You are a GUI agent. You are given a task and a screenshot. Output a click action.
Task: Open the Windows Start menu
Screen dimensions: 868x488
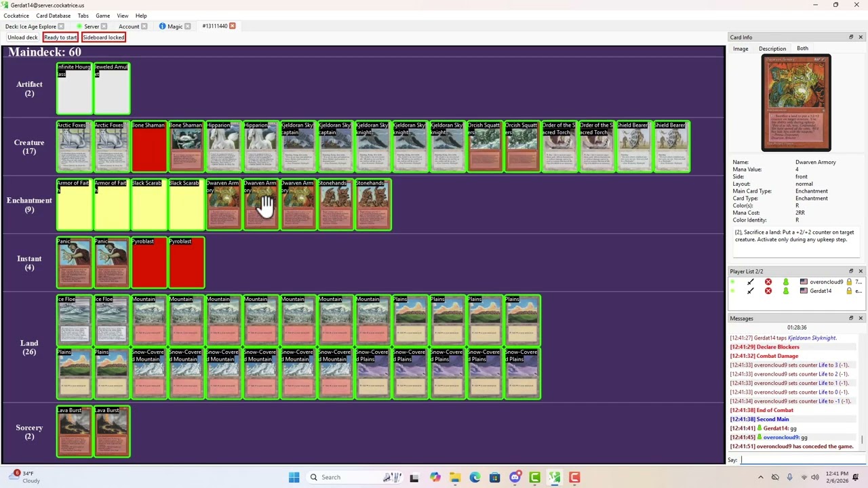(x=294, y=477)
